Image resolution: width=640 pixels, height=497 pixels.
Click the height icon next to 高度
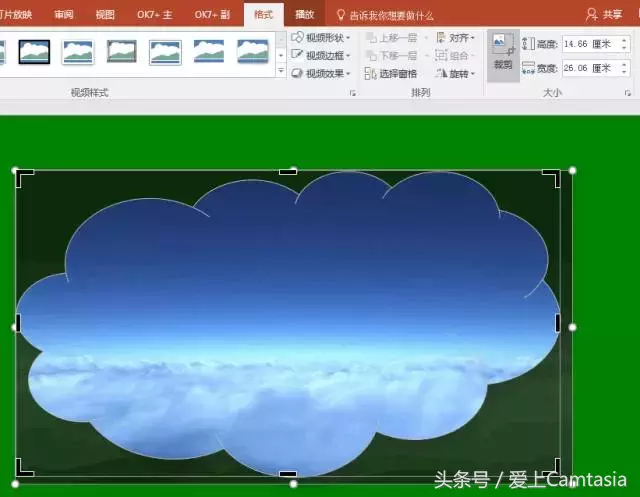click(x=529, y=44)
